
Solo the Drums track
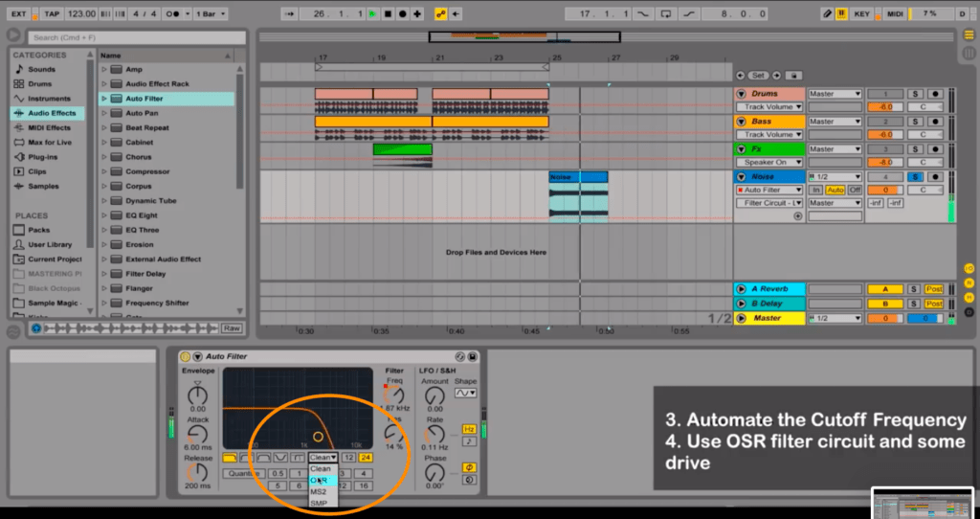[x=915, y=94]
